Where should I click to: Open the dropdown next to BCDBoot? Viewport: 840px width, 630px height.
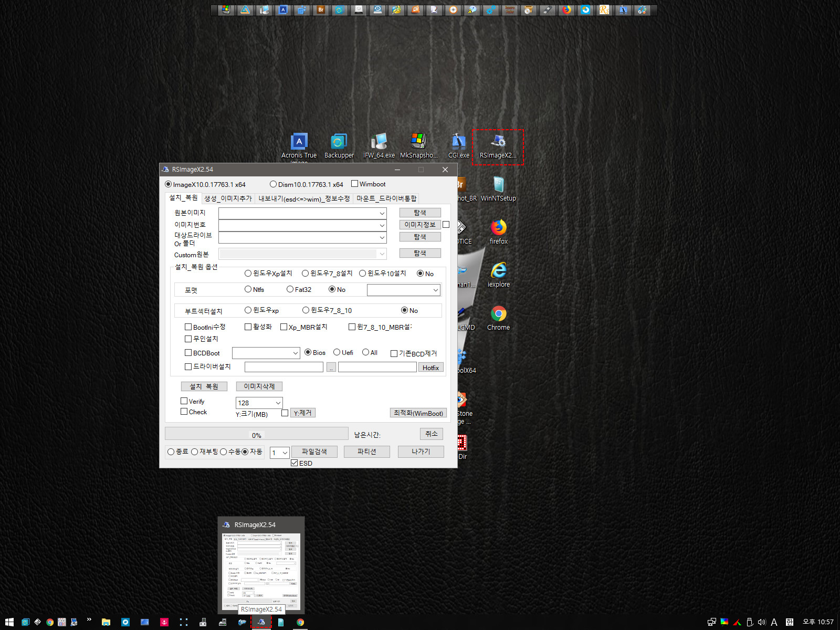(x=295, y=353)
